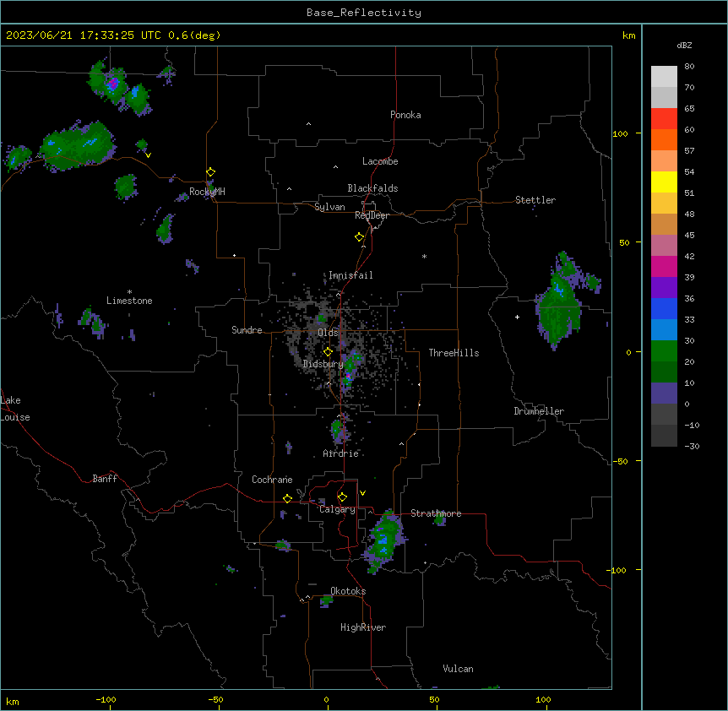Image resolution: width=728 pixels, height=711 pixels.
Task: Click the Calgary city label
Action: [337, 509]
